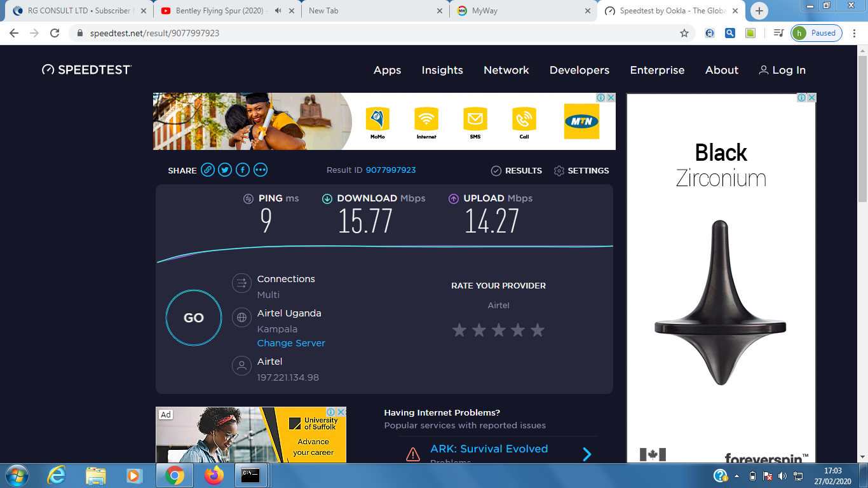This screenshot has height=488, width=868.
Task: Open Firefox from the taskbar
Action: pyautogui.click(x=214, y=475)
